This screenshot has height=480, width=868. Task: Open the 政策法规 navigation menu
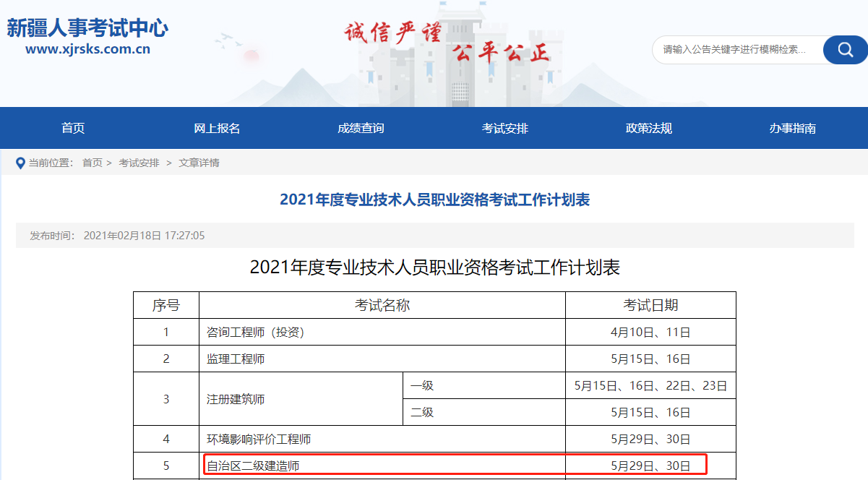pos(648,128)
